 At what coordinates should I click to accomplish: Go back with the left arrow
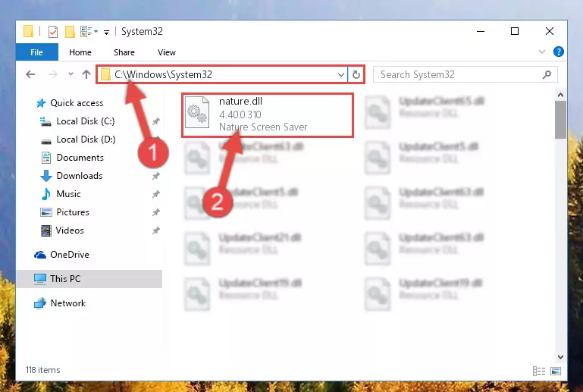(x=30, y=74)
